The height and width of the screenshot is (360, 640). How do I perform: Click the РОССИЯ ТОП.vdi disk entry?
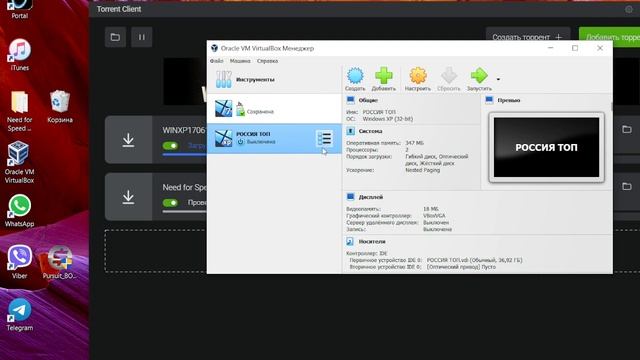[474, 260]
